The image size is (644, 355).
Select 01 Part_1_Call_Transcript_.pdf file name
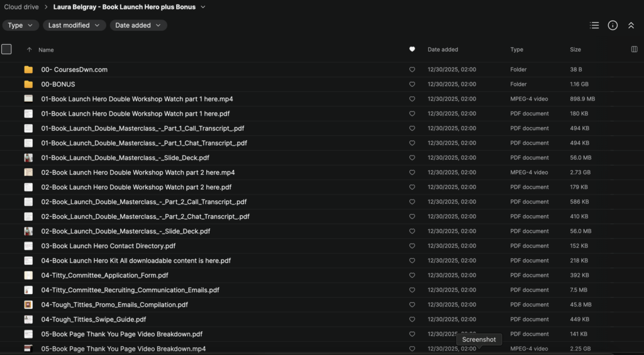tap(143, 128)
